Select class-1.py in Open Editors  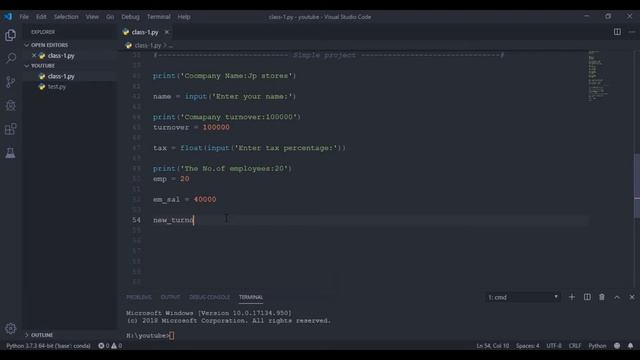(61, 56)
